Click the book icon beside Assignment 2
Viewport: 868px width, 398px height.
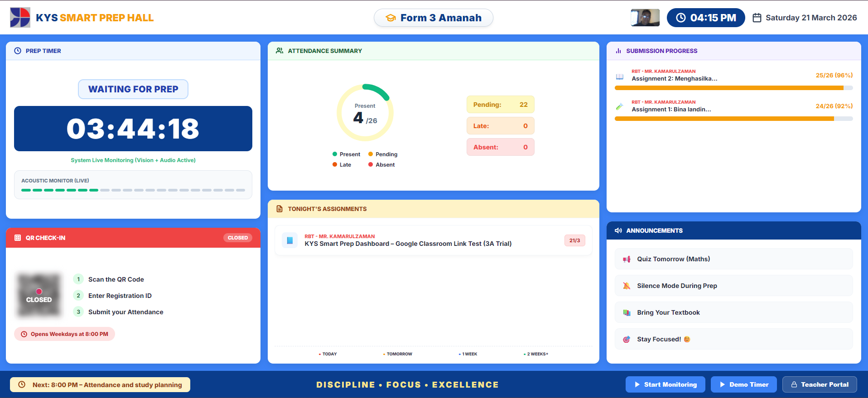pyautogui.click(x=620, y=76)
